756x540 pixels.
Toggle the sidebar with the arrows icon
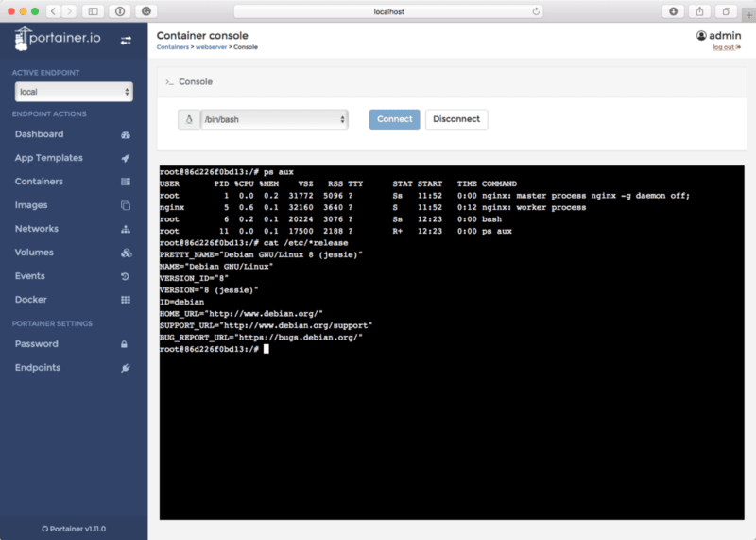click(127, 40)
